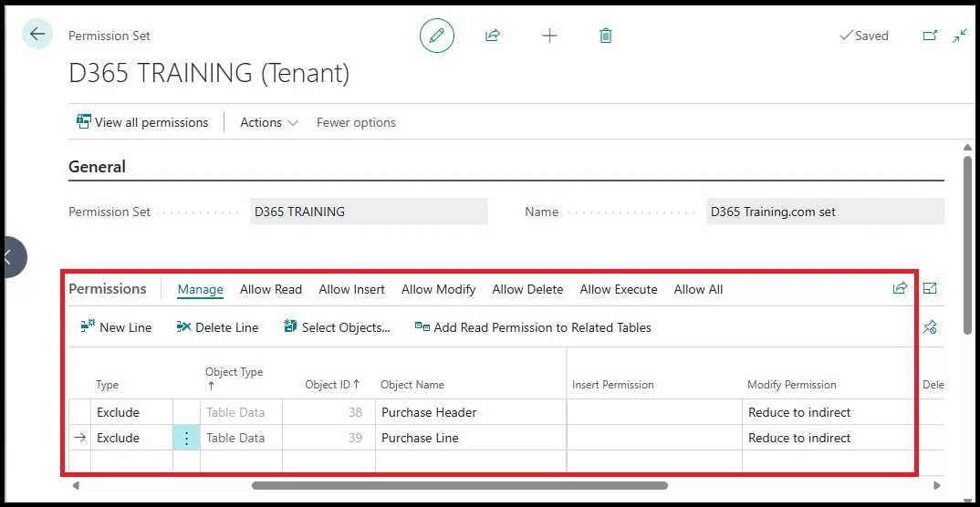Click the Modify Permission column header
Screen dimensions: 980x507
(x=791, y=385)
